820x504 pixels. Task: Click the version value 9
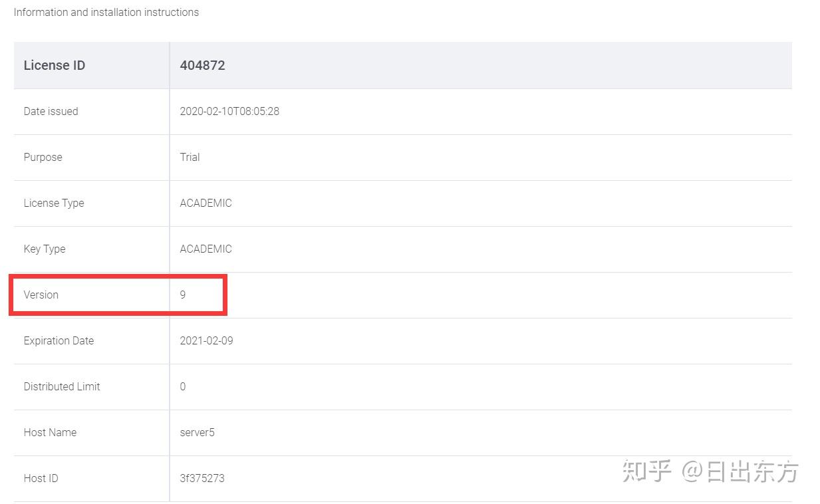[x=183, y=295]
